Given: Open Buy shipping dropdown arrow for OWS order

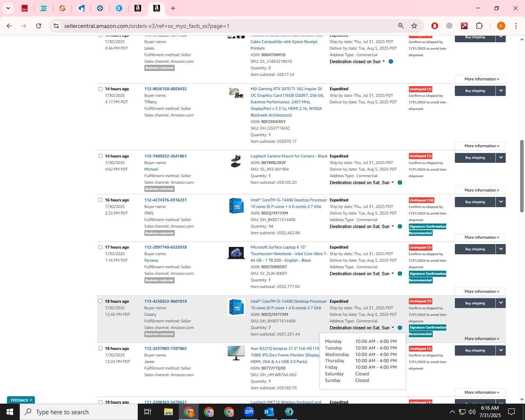Looking at the screenshot, I should tap(500, 202).
